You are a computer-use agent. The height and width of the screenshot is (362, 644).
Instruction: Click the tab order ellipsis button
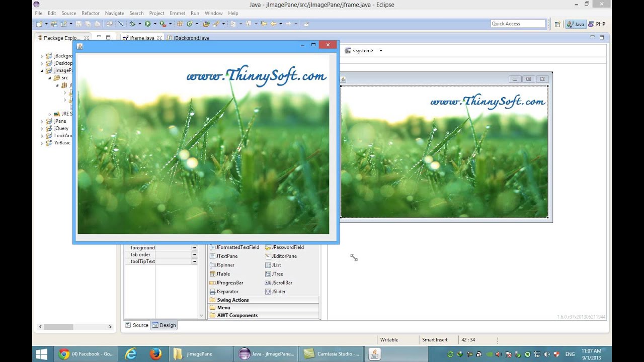pyautogui.click(x=194, y=255)
